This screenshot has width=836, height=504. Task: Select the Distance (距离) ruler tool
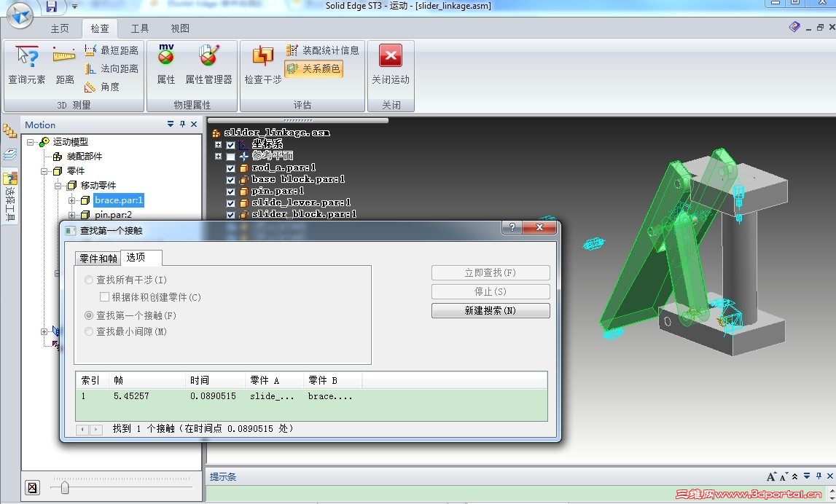pyautogui.click(x=65, y=65)
